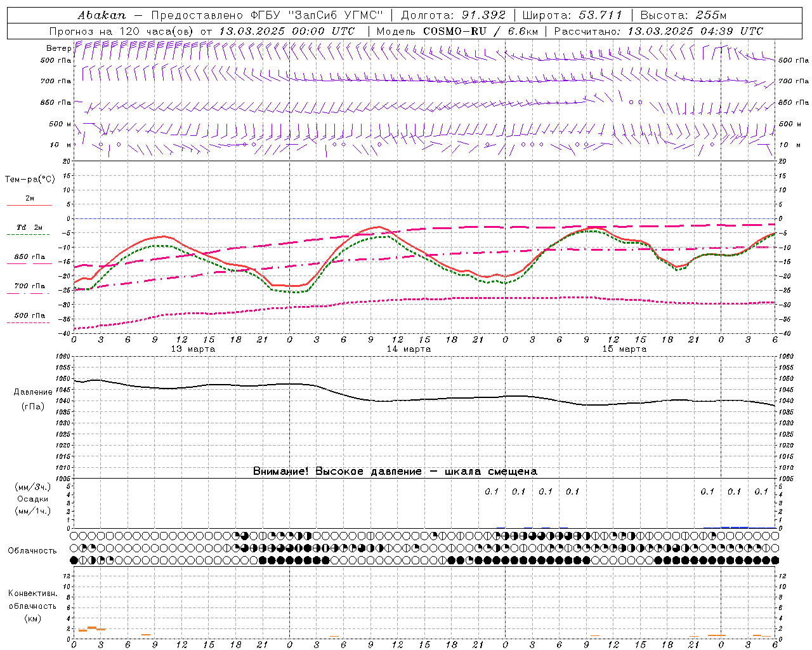The width and height of the screenshot is (812, 650).
Task: Click the '500 м' wind level label on the left
Action: (60, 124)
